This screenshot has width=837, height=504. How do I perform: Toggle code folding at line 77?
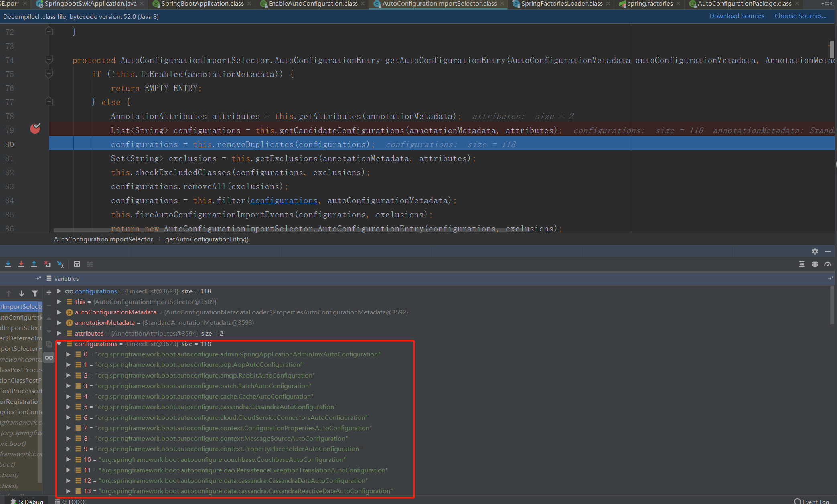49,101
